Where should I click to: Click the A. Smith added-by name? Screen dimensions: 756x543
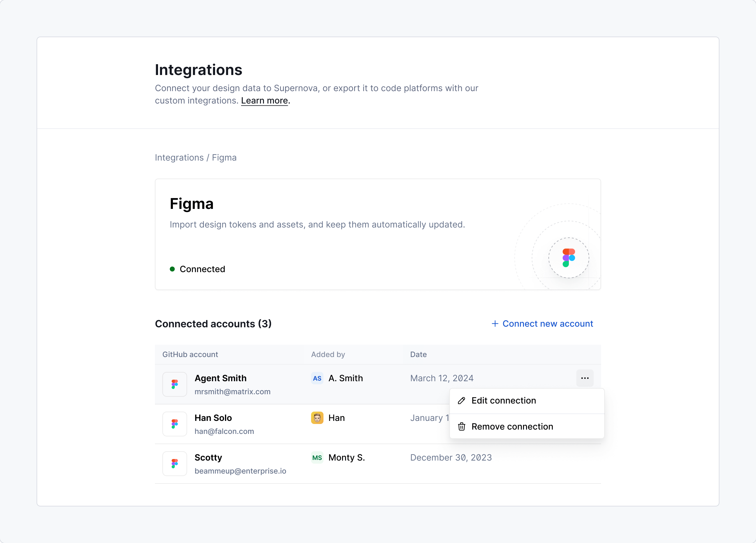[346, 378]
